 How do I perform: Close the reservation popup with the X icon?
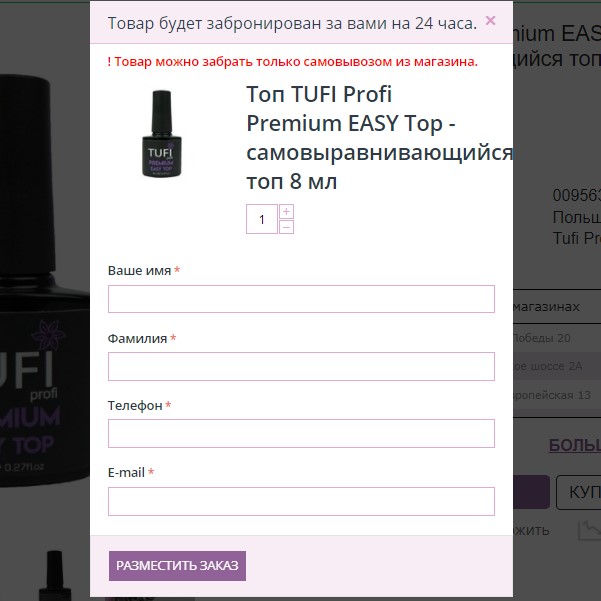[x=490, y=21]
